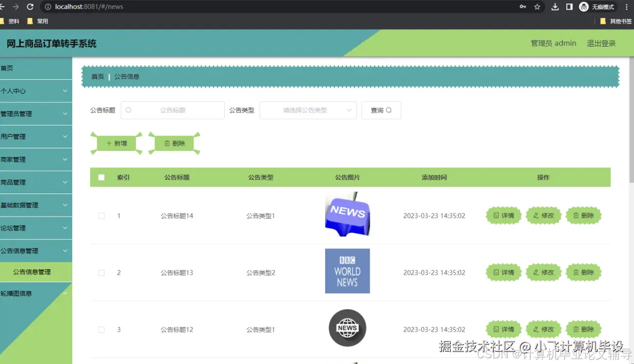634x364 pixels.
Task: Bookmark this page with the star icon
Action: pyautogui.click(x=537, y=7)
